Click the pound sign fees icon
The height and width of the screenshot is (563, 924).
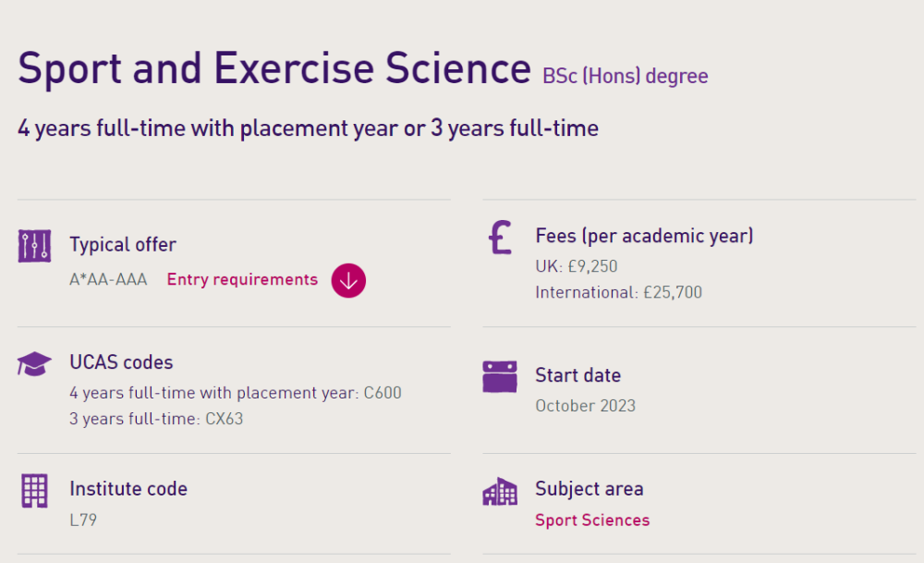click(500, 237)
